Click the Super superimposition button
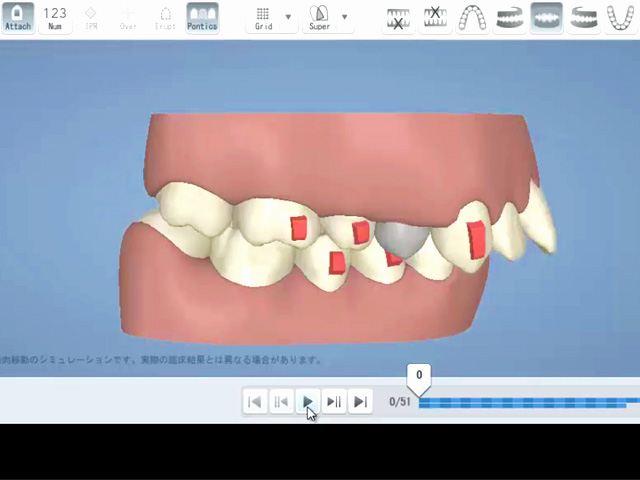 point(319,17)
